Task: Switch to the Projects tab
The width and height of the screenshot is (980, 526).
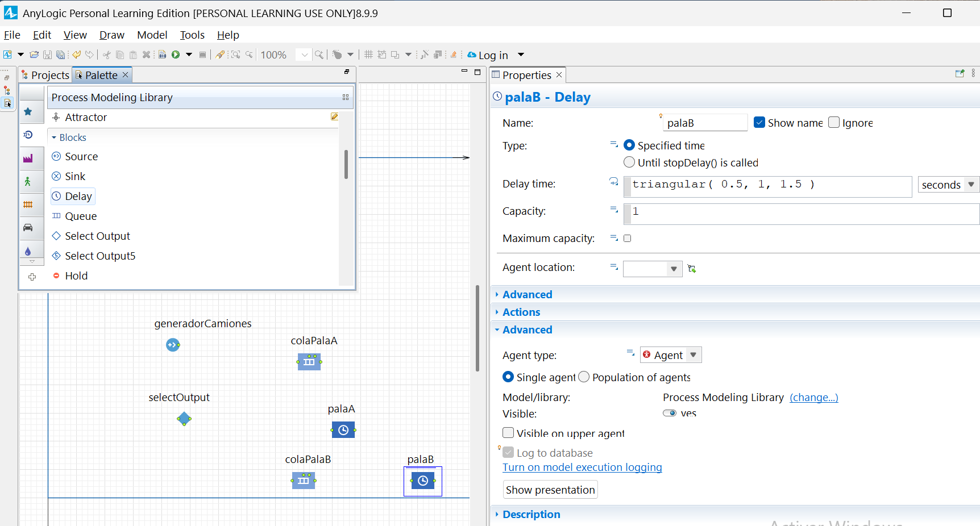Action: (45, 75)
